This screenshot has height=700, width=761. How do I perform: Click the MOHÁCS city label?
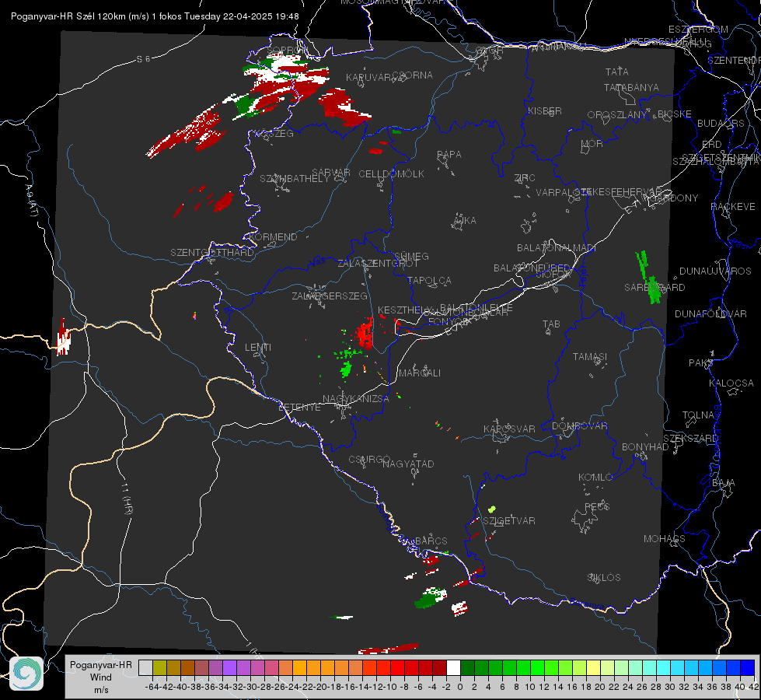point(665,538)
